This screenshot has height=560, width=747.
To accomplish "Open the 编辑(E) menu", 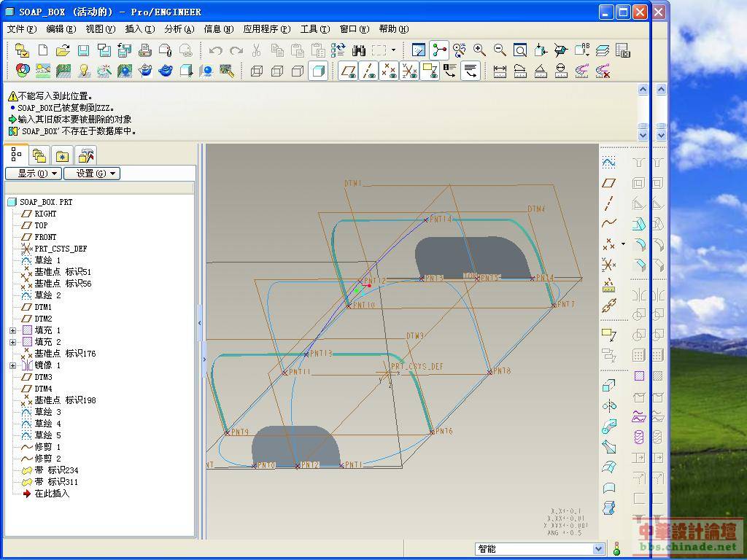I will point(61,29).
